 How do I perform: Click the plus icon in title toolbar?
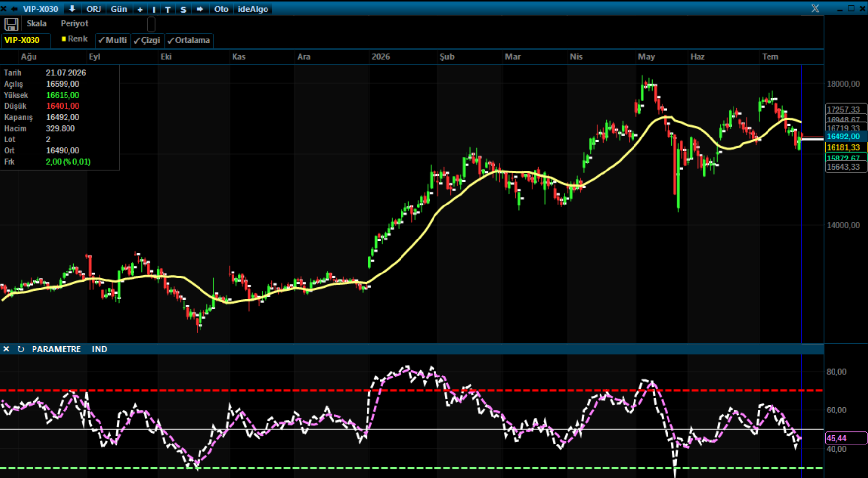click(x=140, y=9)
